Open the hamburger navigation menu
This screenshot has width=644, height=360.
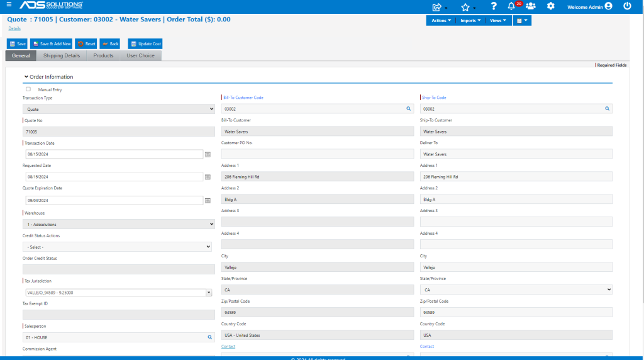coord(9,4)
